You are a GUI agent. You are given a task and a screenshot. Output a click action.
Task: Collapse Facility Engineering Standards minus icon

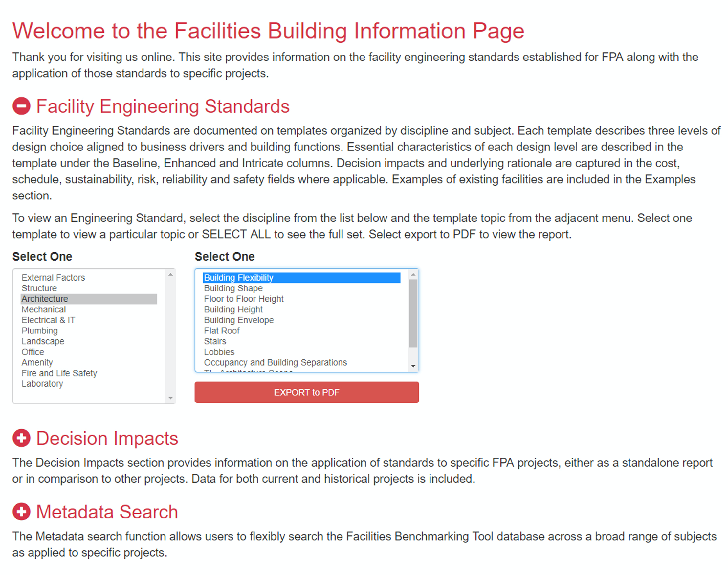click(x=21, y=106)
